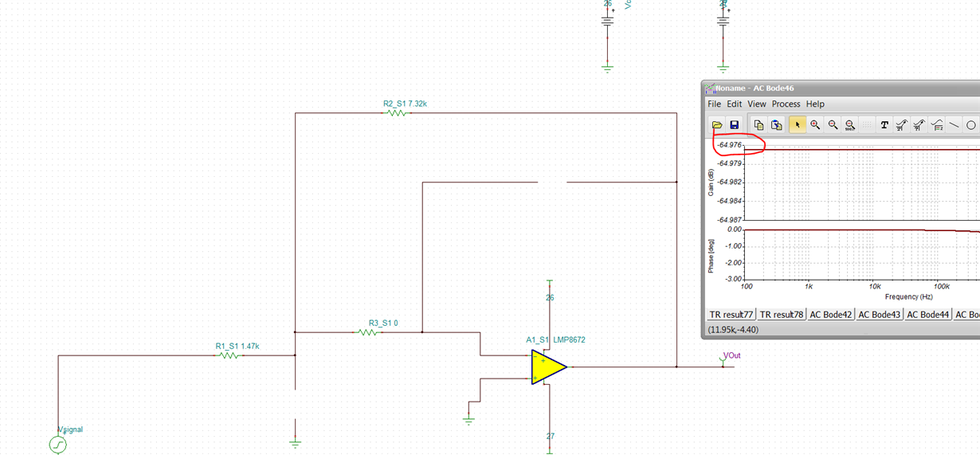Click the R2_S1 7.32k label
Screen dimensions: 980x455
pos(406,104)
